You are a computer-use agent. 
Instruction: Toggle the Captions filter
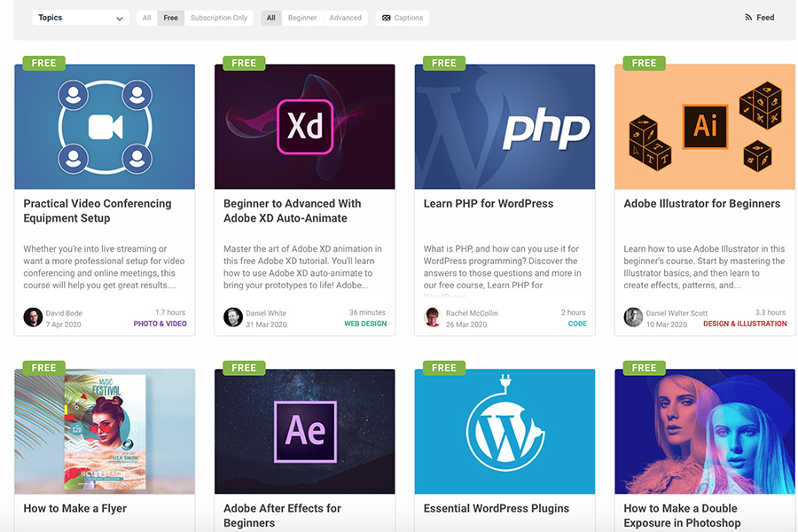point(403,18)
